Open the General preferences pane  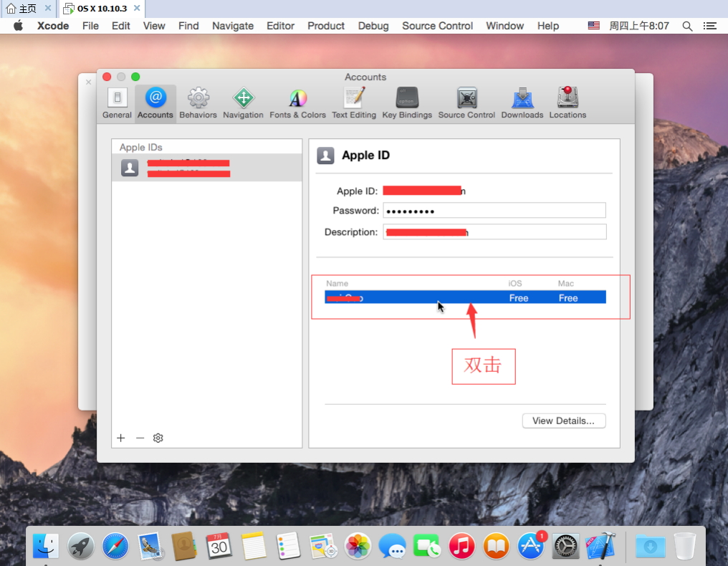click(117, 103)
